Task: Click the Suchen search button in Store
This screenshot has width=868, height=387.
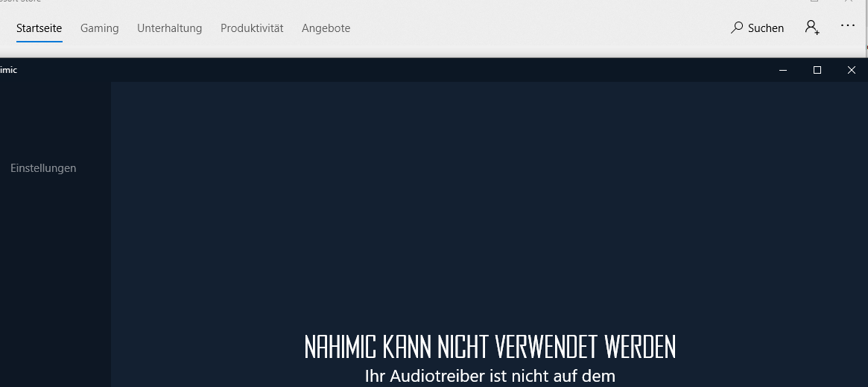Action: [757, 28]
